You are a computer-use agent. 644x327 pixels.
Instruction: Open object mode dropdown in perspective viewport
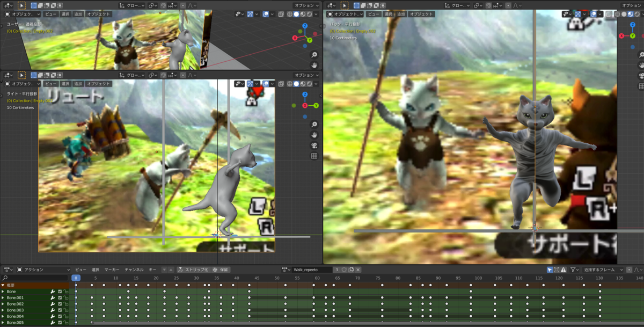coord(23,14)
